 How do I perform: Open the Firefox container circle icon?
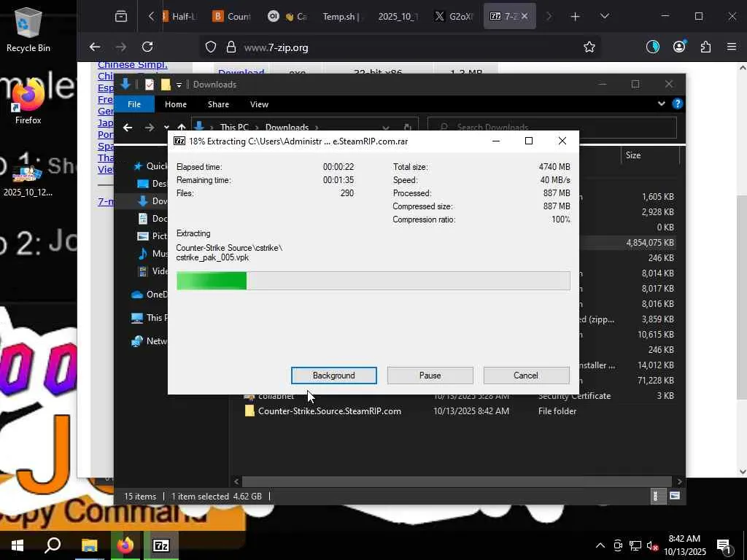coord(653,47)
